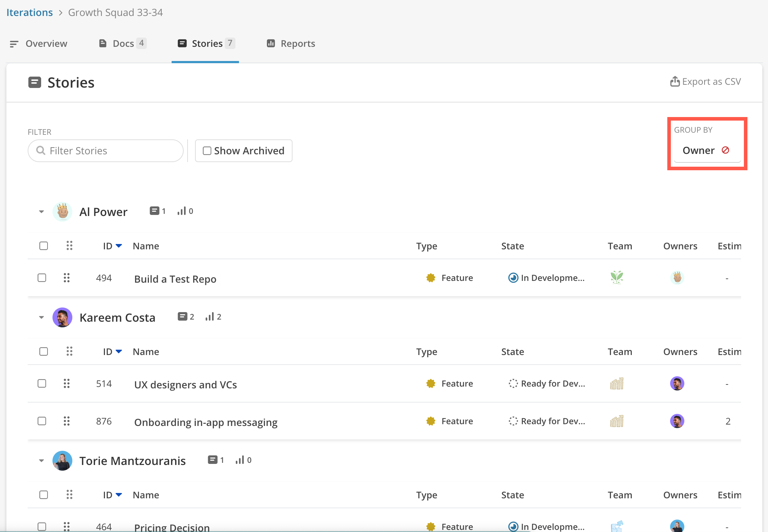Click Kareem Costa's avatar in the group header
The height and width of the screenshot is (532, 768).
(62, 317)
